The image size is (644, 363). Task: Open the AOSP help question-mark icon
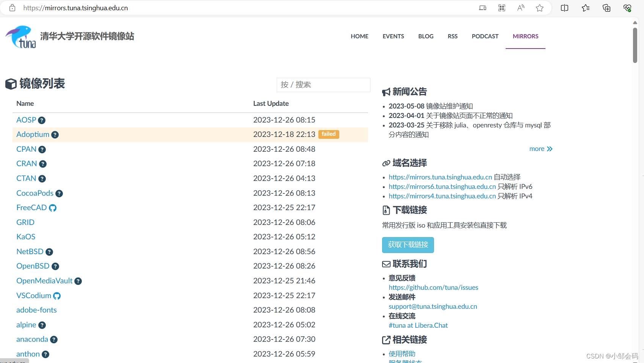pos(42,120)
